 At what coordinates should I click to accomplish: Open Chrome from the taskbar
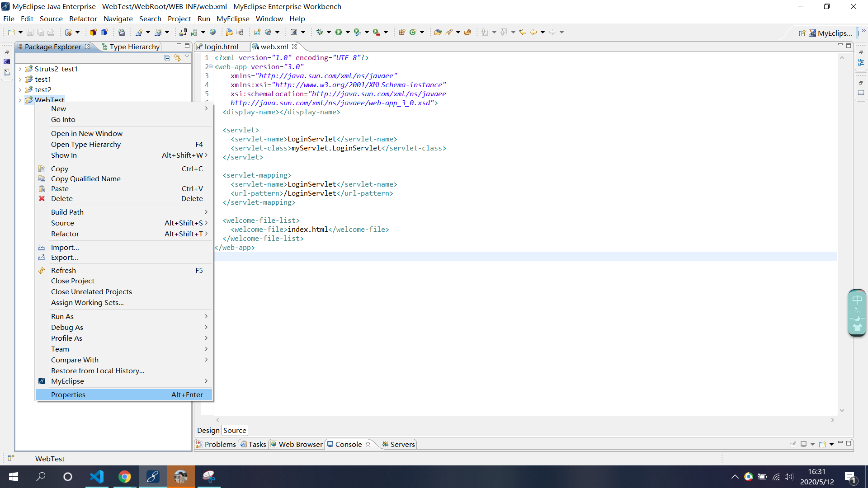pyautogui.click(x=125, y=477)
